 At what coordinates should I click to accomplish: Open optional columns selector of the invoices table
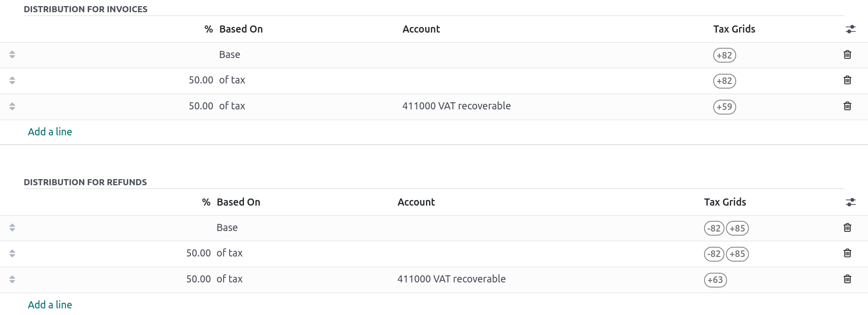coord(851,29)
